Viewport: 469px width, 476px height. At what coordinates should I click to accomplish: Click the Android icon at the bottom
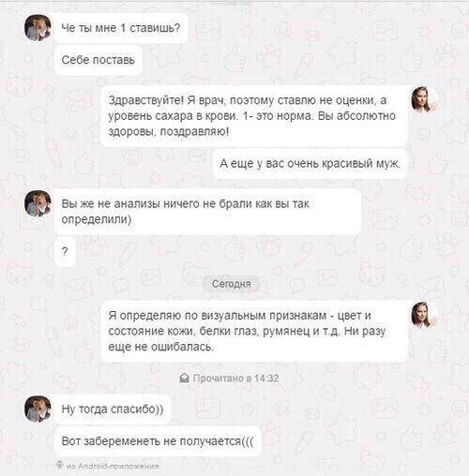[59, 465]
